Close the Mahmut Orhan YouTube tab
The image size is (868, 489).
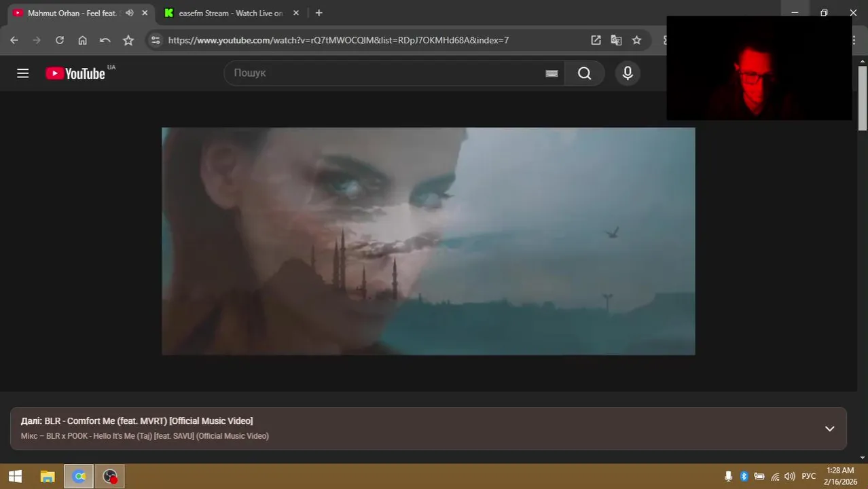coord(145,13)
